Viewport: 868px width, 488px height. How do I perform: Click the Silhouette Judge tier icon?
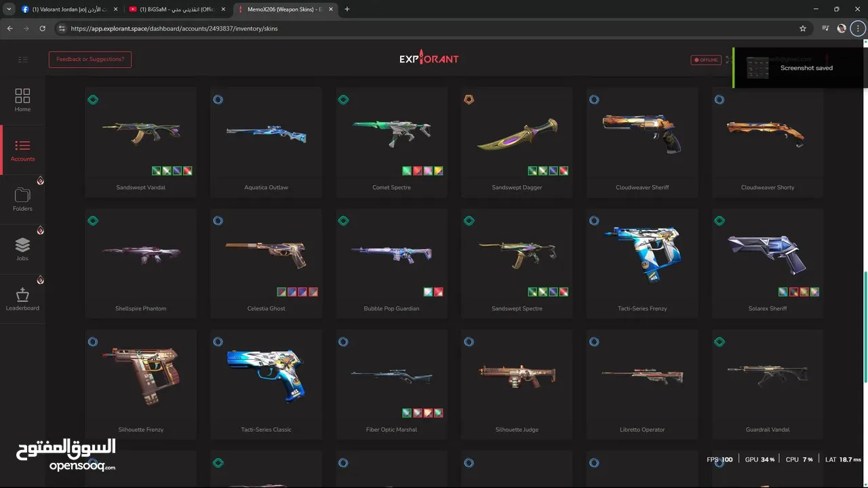click(x=469, y=342)
